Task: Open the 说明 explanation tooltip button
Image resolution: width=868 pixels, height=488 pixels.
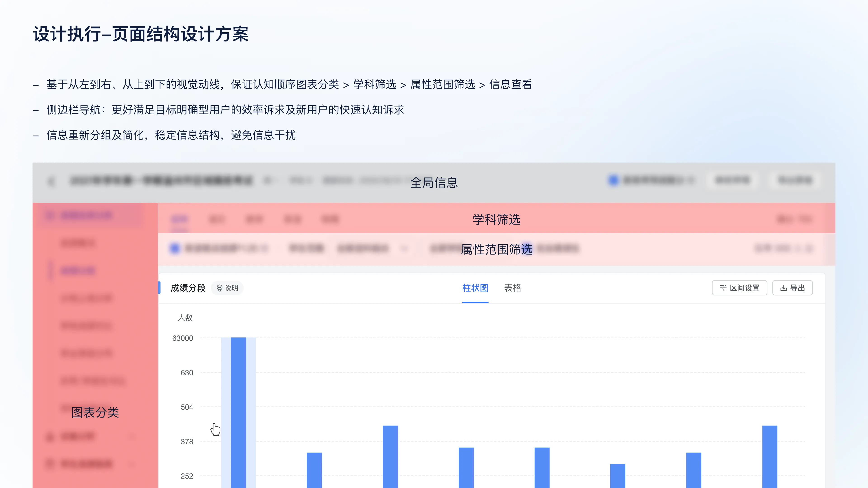Action: (227, 288)
